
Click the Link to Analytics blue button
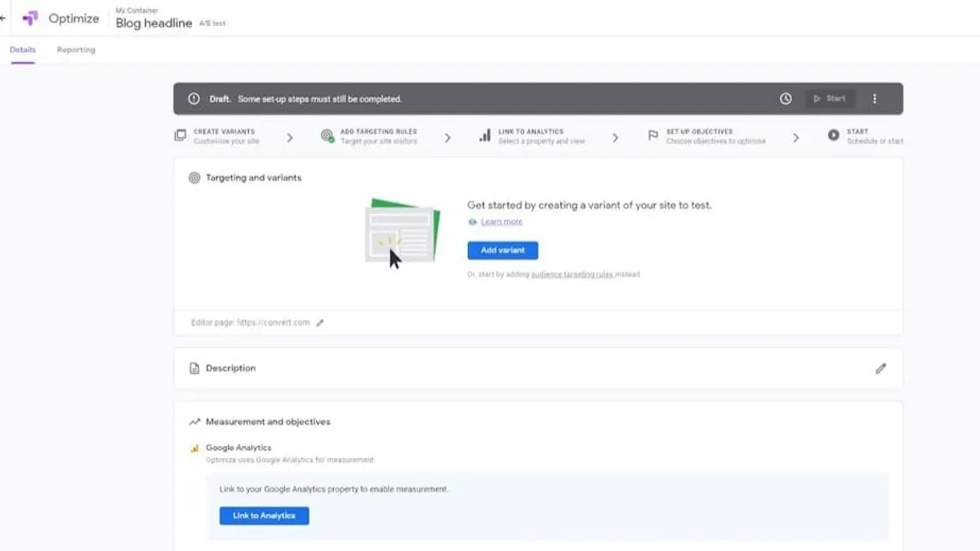pyautogui.click(x=264, y=516)
